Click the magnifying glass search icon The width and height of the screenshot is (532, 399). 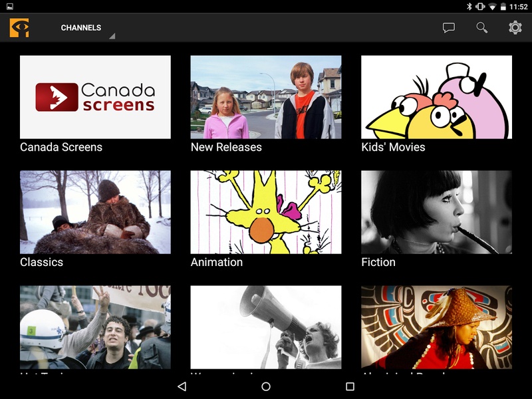[x=481, y=27]
